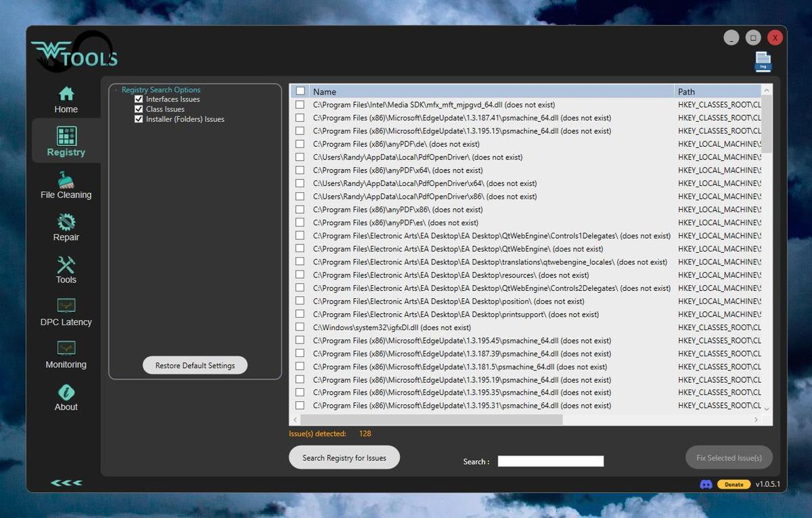Sort by the Name column header
The image size is (812, 518).
tap(492, 91)
